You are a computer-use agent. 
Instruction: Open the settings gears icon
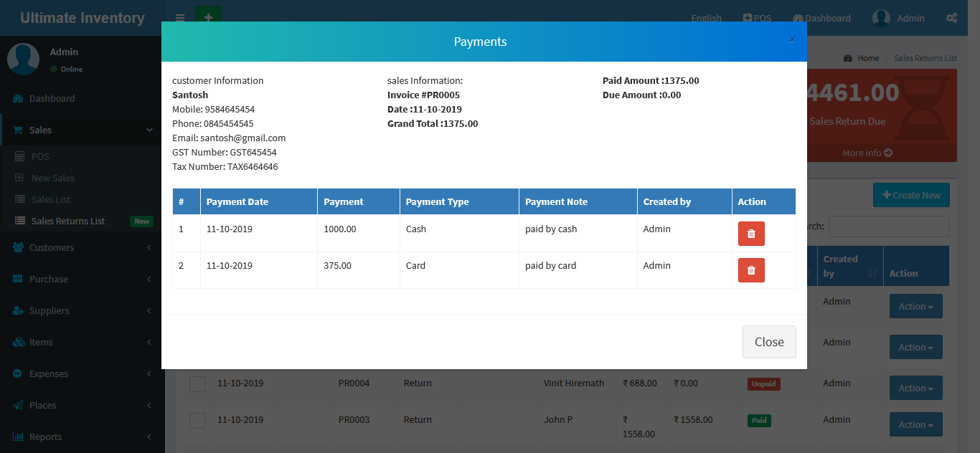coord(951,18)
